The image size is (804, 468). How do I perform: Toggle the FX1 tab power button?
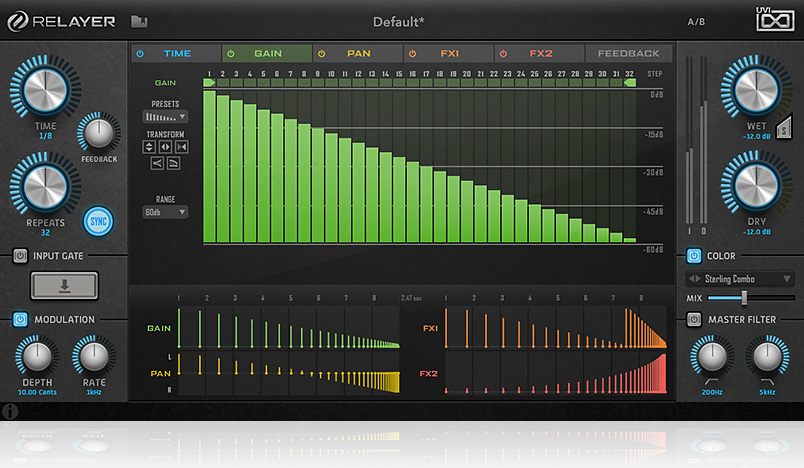click(412, 53)
